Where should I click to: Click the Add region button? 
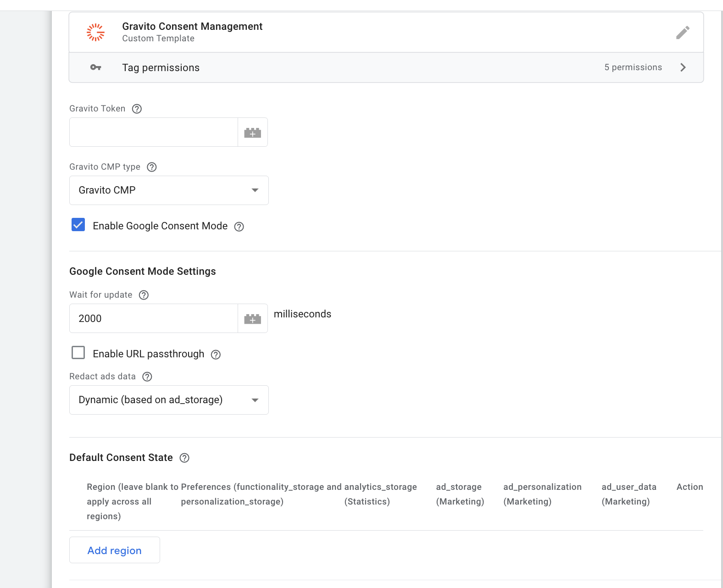coord(115,550)
